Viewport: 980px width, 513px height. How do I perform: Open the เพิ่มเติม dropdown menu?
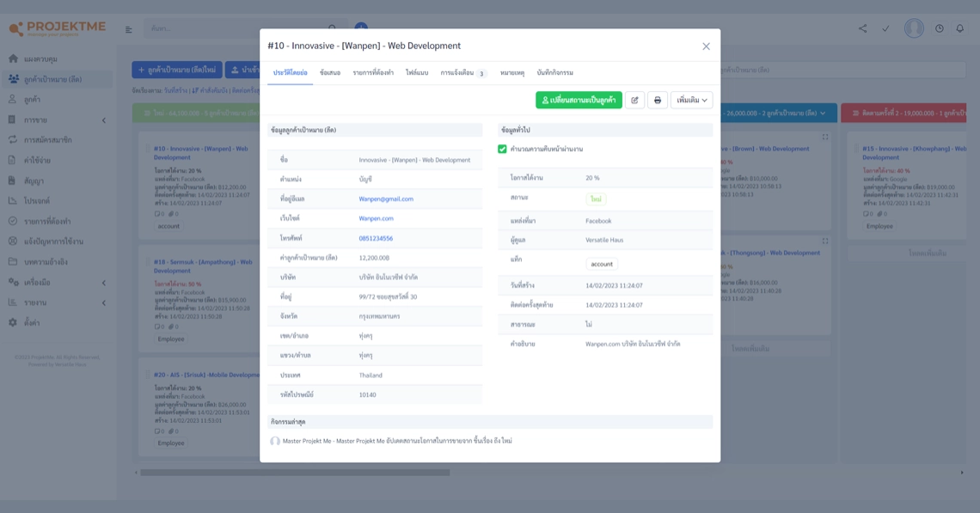[x=691, y=101]
